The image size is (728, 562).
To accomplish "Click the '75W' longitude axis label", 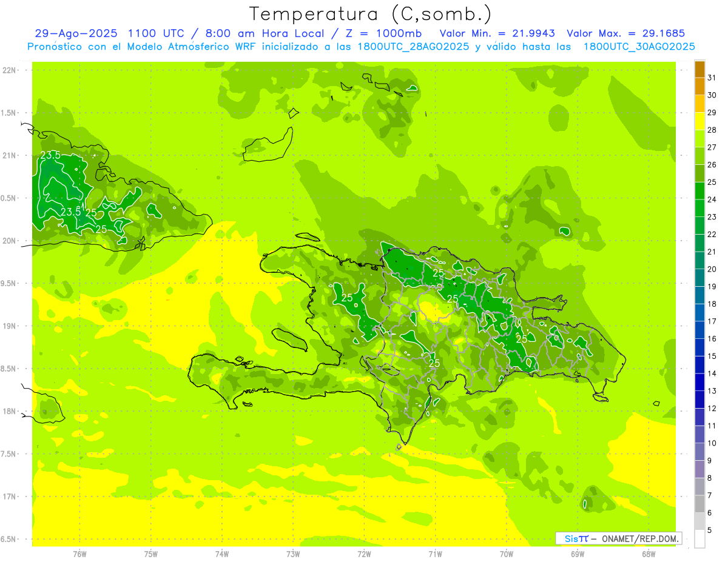I will click(x=151, y=554).
